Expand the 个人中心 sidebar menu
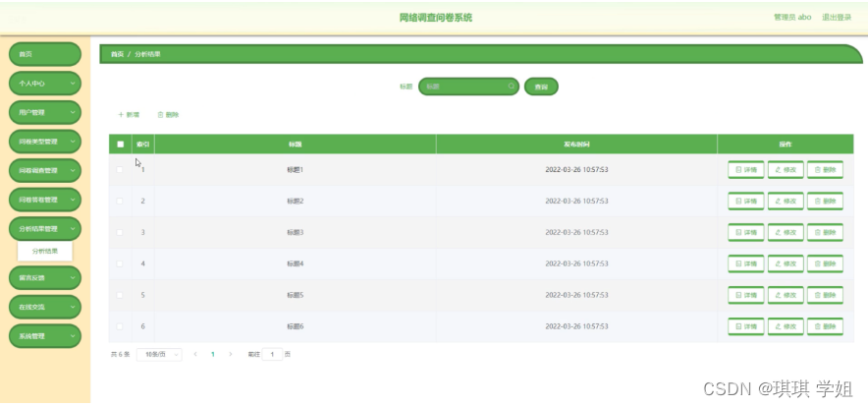The height and width of the screenshot is (407, 868). (45, 84)
